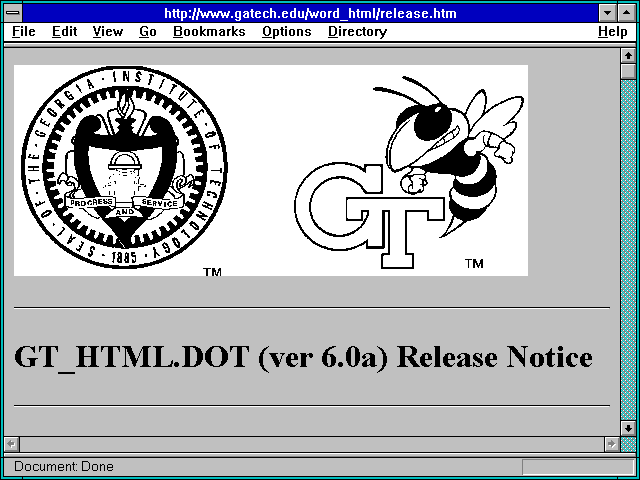Open the View menu
Image resolution: width=640 pixels, height=480 pixels.
[108, 32]
